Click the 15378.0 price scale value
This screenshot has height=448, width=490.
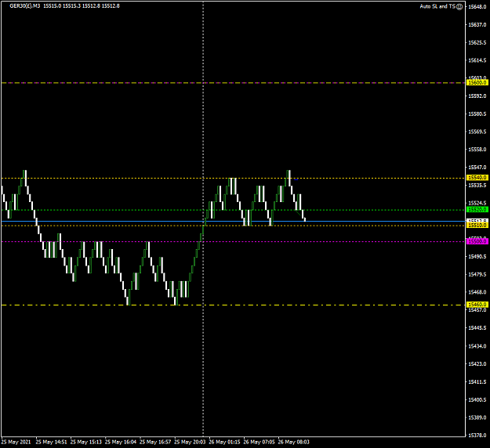tap(477, 435)
